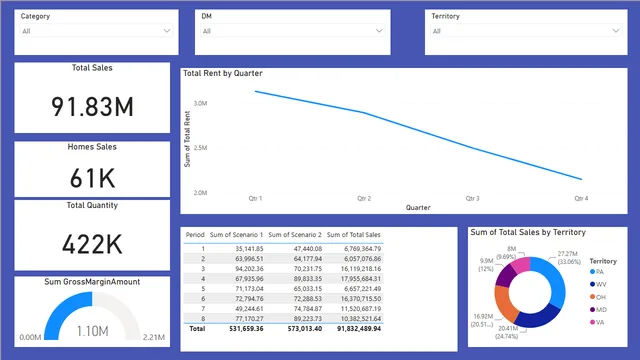Open the DM slicer dropdown

tap(292, 31)
